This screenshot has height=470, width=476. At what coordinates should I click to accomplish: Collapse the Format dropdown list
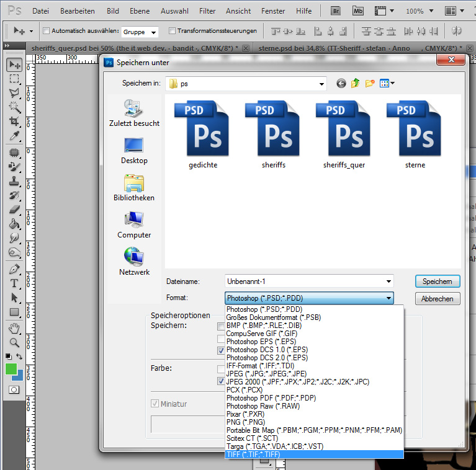(x=388, y=298)
